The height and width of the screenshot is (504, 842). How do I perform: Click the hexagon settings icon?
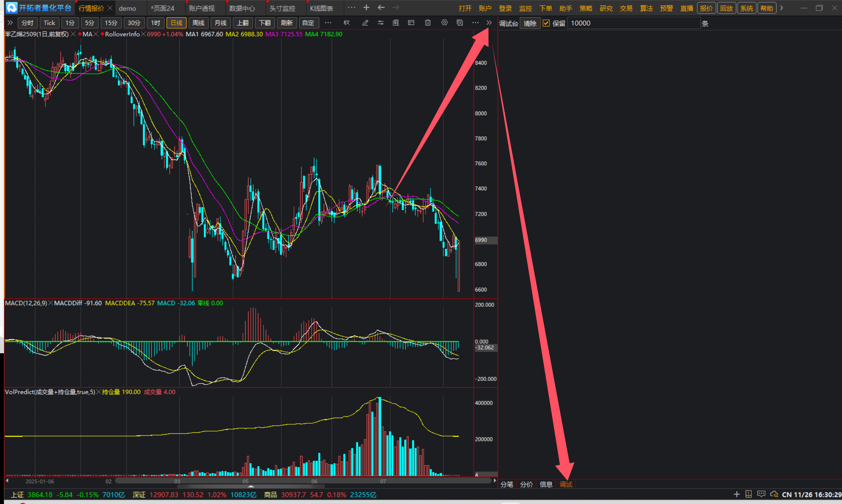coord(444,23)
